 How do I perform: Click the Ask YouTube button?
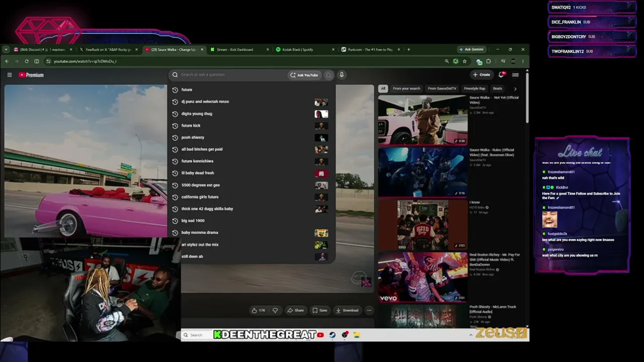(x=304, y=75)
